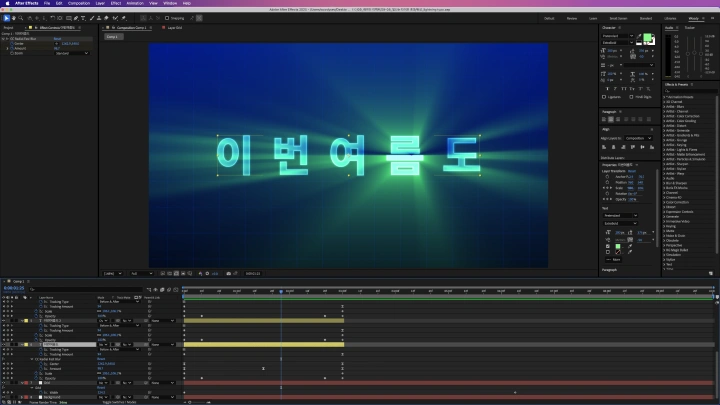Select the Brush tool
The width and height of the screenshot is (720, 405).
(92, 18)
